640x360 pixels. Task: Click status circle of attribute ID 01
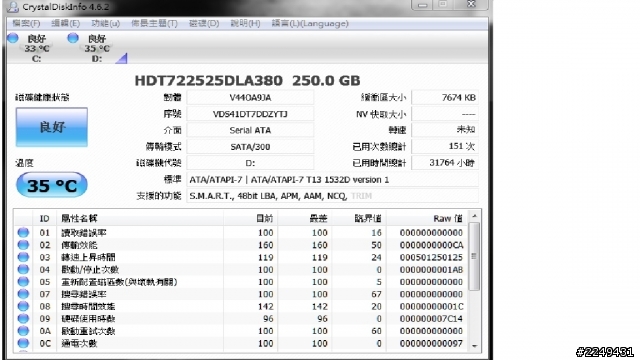[23, 232]
